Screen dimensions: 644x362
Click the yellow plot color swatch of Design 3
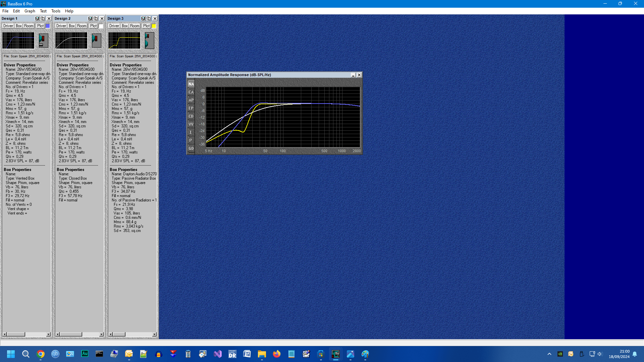tap(154, 26)
